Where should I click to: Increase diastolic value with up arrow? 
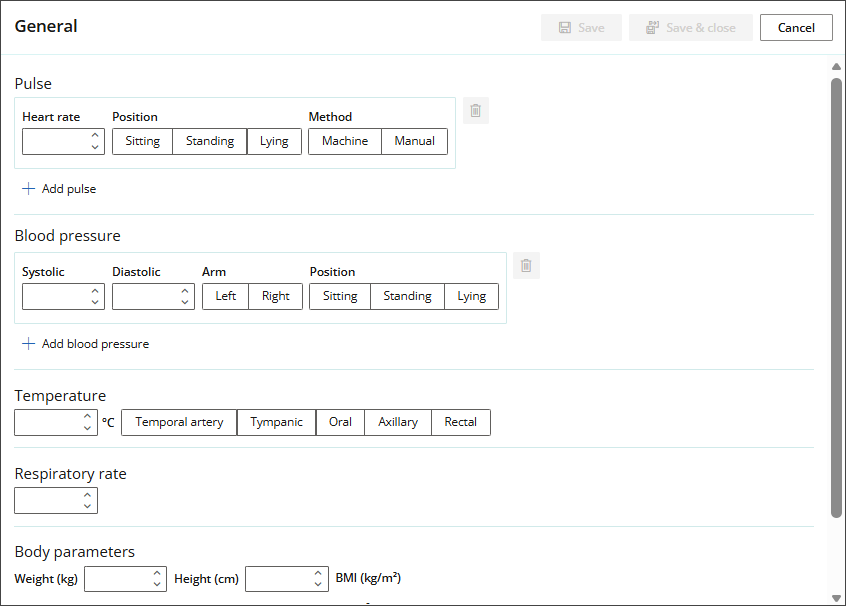pos(185,291)
